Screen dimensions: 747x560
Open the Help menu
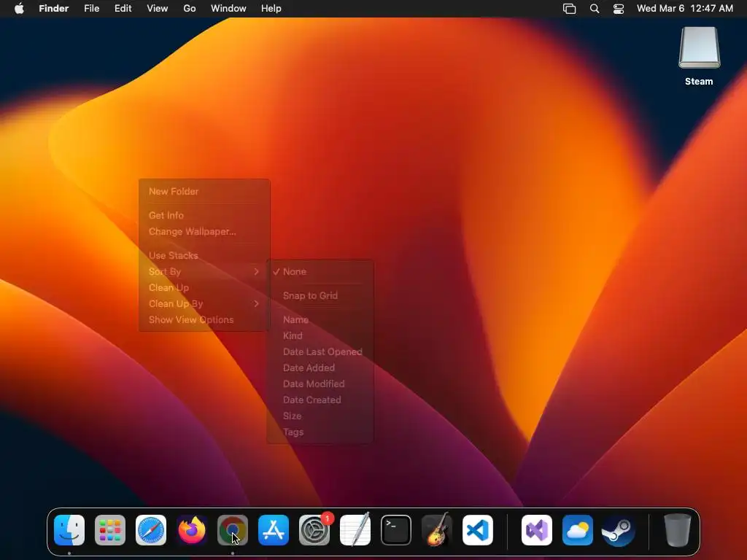tap(271, 9)
